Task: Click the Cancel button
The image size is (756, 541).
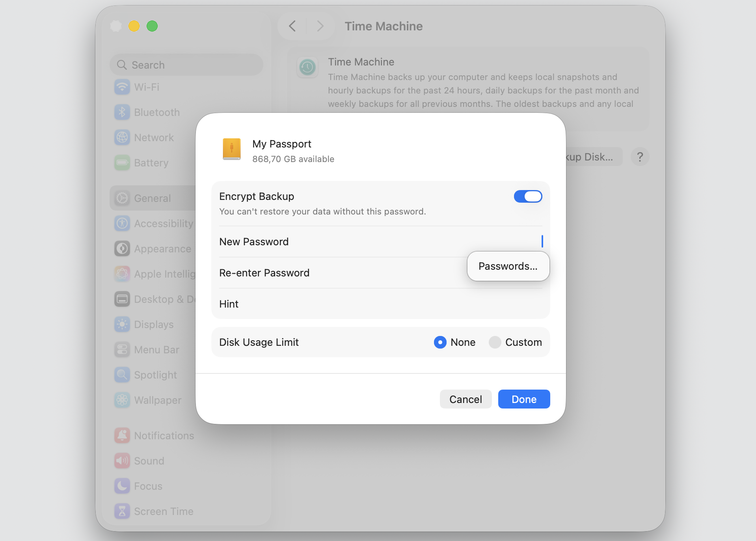Action: [466, 399]
